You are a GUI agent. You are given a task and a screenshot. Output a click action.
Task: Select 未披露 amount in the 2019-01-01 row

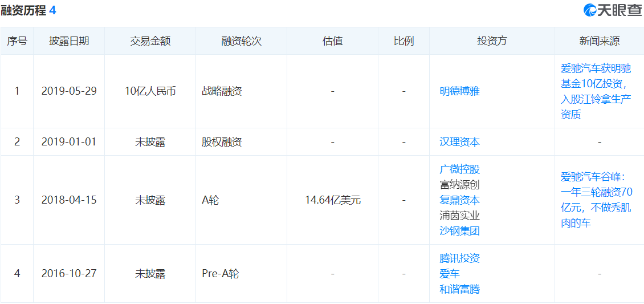point(150,142)
